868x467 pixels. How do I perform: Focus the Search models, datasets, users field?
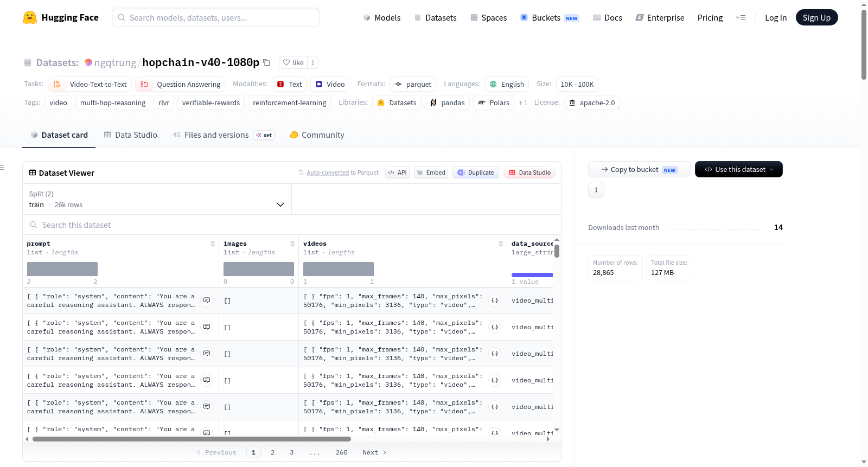(216, 17)
